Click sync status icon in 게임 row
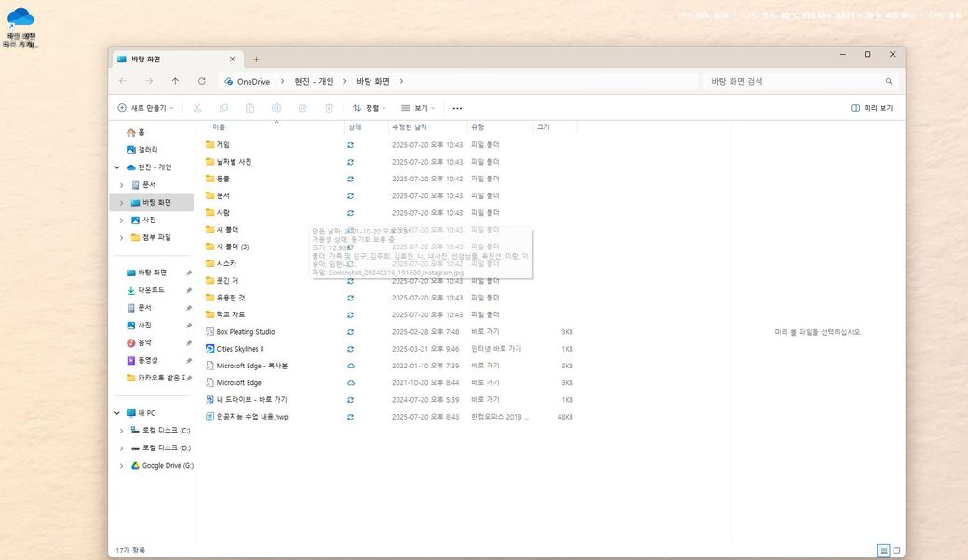The width and height of the screenshot is (968, 560). click(x=350, y=145)
